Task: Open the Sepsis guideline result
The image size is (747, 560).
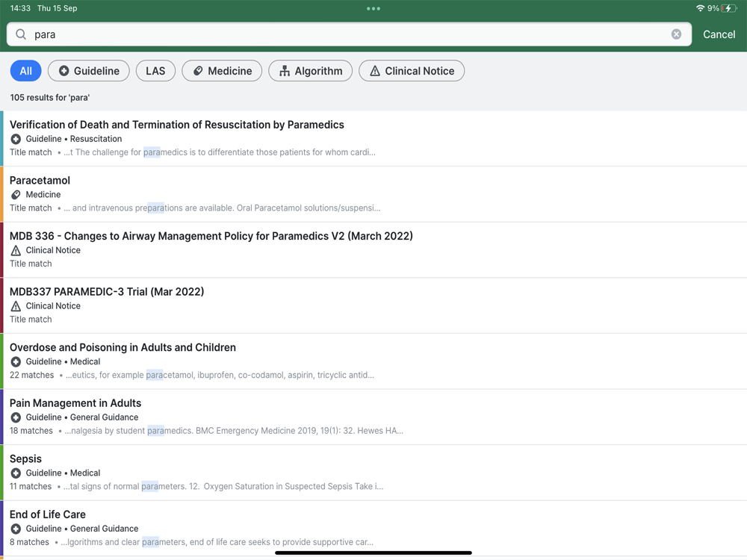Action: tap(373, 473)
